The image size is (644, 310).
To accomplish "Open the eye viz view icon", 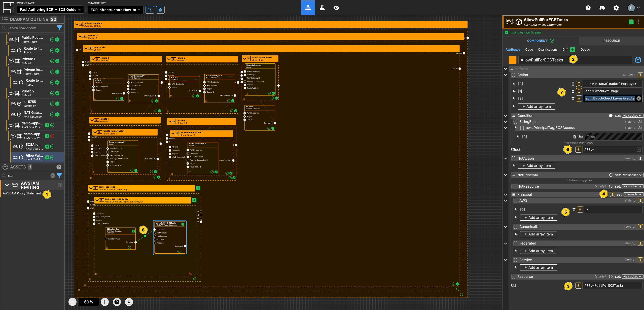I will click(x=336, y=8).
